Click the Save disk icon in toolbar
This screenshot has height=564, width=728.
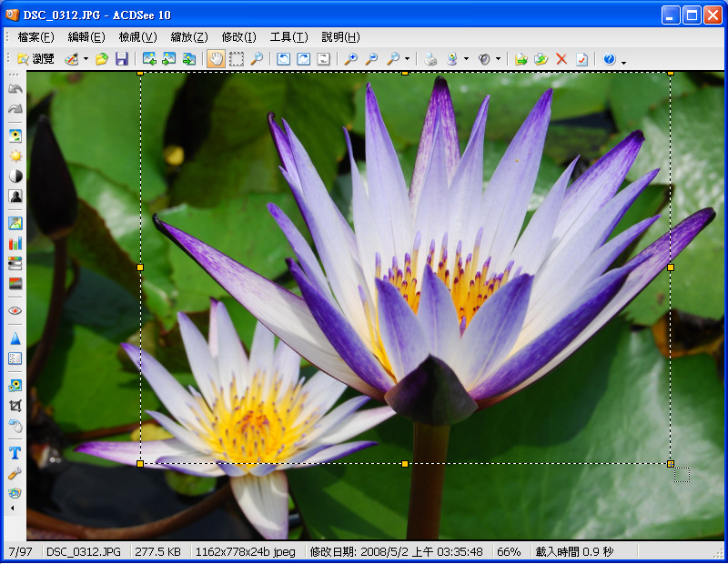[121, 59]
